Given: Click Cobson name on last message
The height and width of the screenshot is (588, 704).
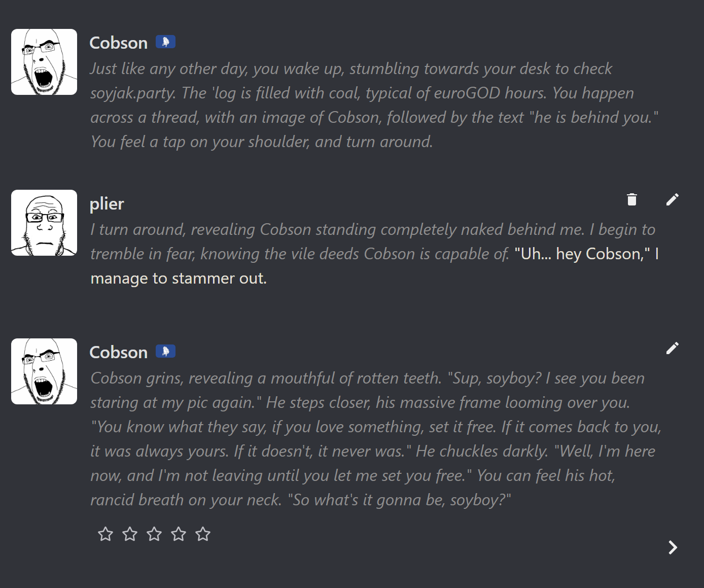Looking at the screenshot, I should [119, 352].
